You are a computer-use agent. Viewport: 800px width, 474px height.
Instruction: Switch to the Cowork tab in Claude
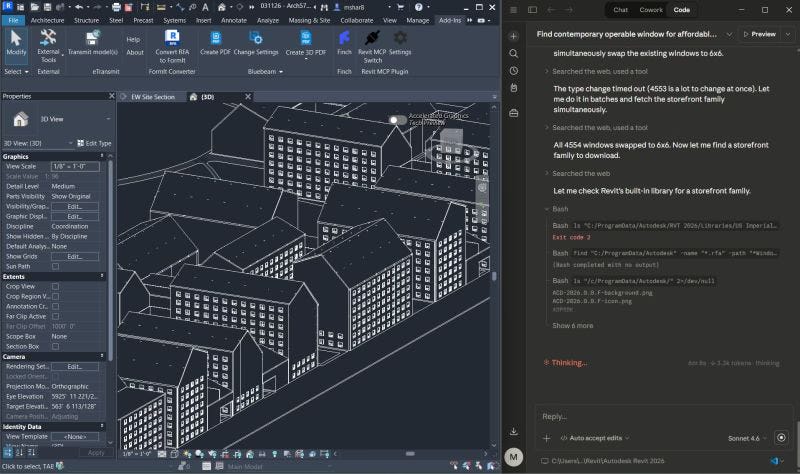tap(651, 10)
